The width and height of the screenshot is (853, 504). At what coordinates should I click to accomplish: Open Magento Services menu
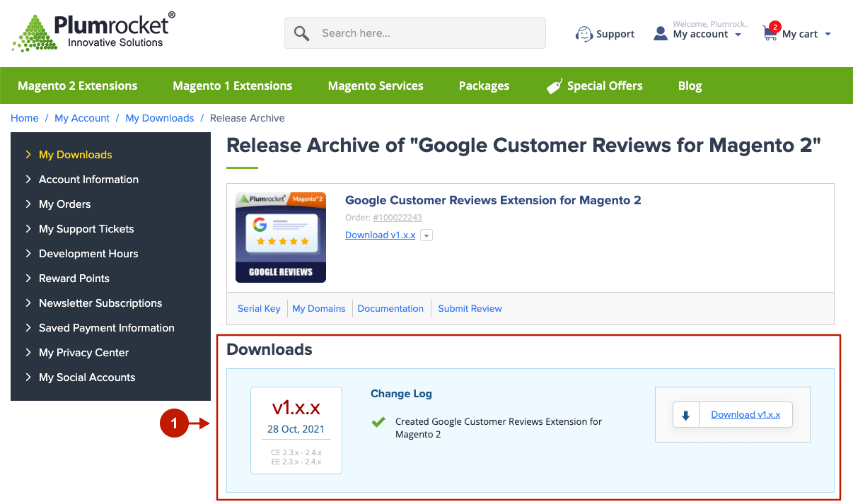(376, 86)
